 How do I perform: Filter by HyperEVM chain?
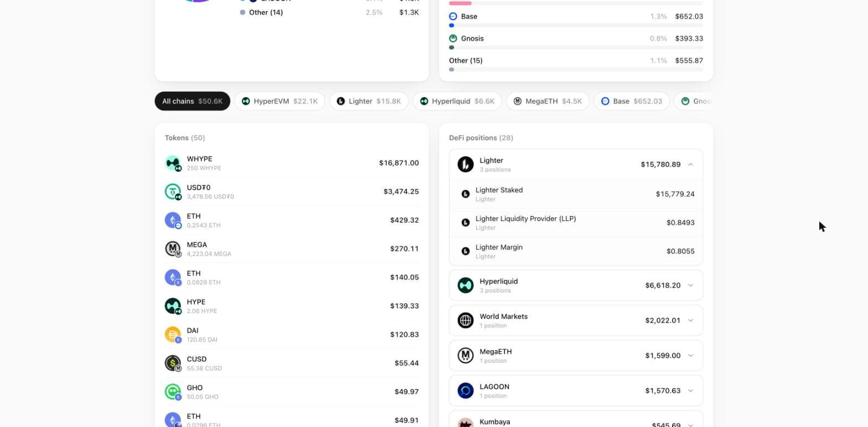[x=280, y=101]
